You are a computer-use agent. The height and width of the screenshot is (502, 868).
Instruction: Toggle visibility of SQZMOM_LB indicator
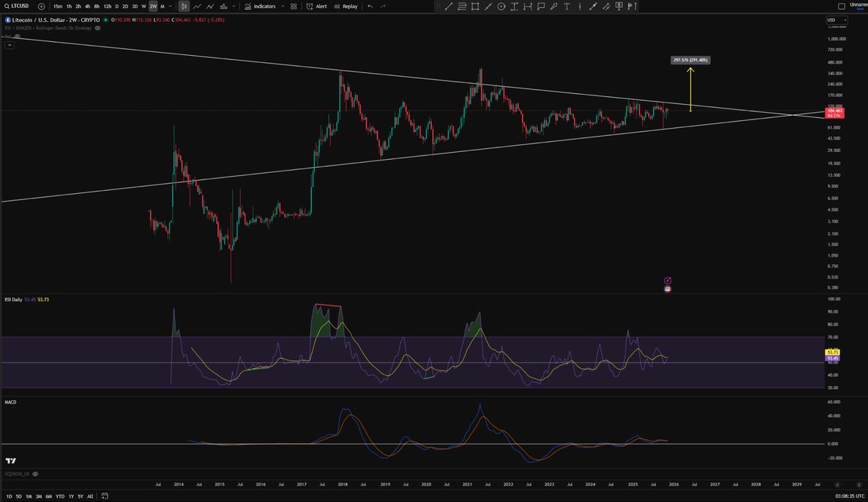pos(35,474)
